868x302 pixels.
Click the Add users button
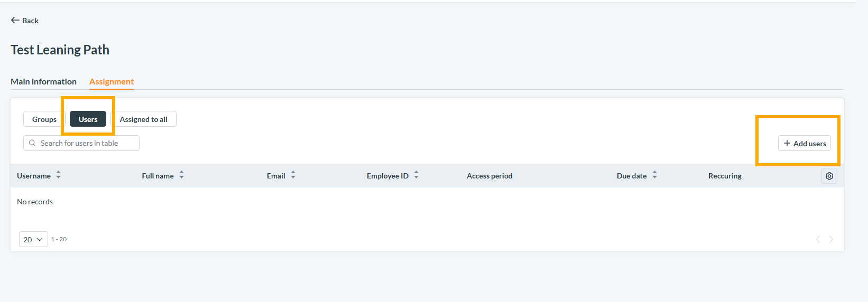pos(805,144)
